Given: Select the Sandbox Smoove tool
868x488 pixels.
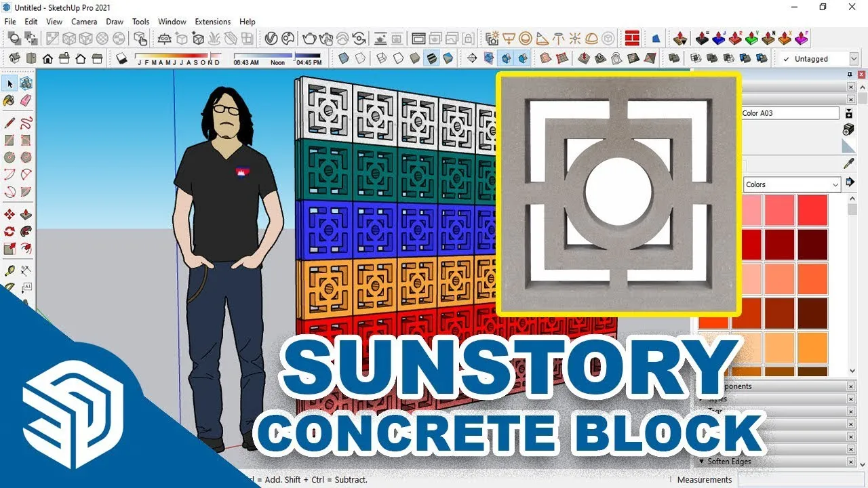Looking at the screenshot, I should pos(584,58).
